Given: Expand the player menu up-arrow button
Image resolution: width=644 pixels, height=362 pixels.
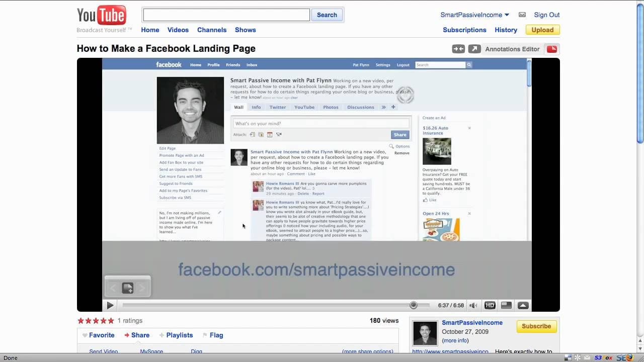Looking at the screenshot, I should click(523, 305).
